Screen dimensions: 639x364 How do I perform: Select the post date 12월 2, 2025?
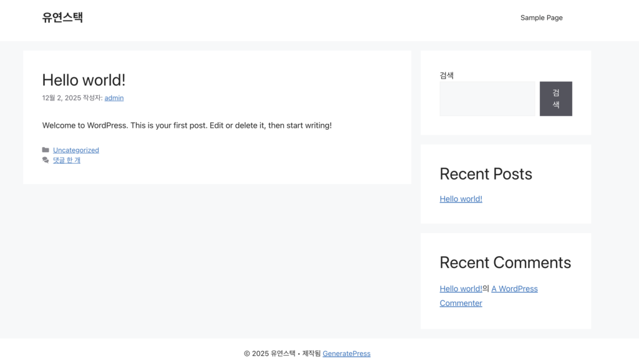pyautogui.click(x=62, y=98)
